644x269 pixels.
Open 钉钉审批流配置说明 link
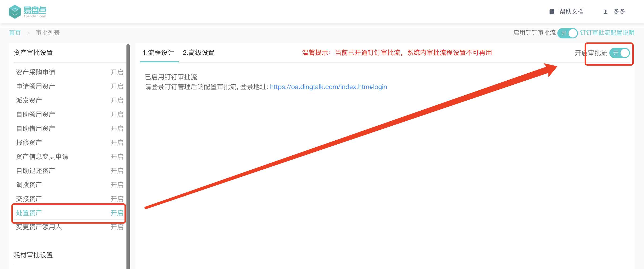(x=607, y=33)
